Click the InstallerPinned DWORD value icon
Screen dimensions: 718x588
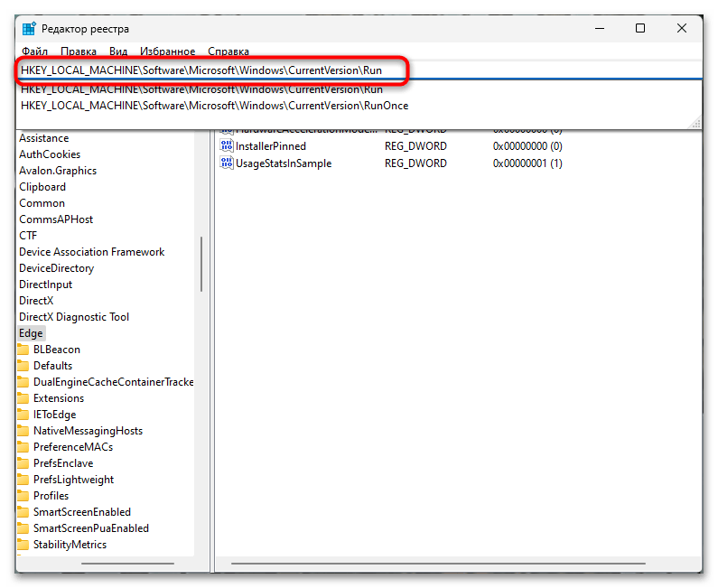coord(226,146)
